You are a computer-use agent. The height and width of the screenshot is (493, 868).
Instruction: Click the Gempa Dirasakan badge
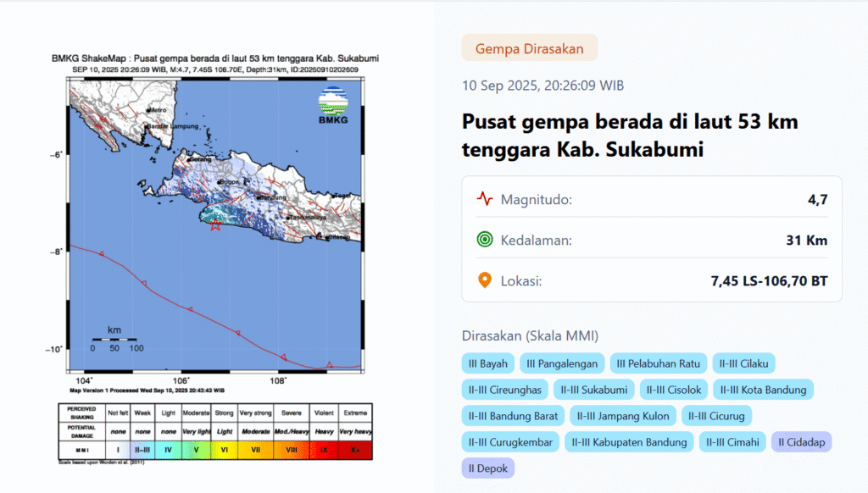click(x=529, y=48)
